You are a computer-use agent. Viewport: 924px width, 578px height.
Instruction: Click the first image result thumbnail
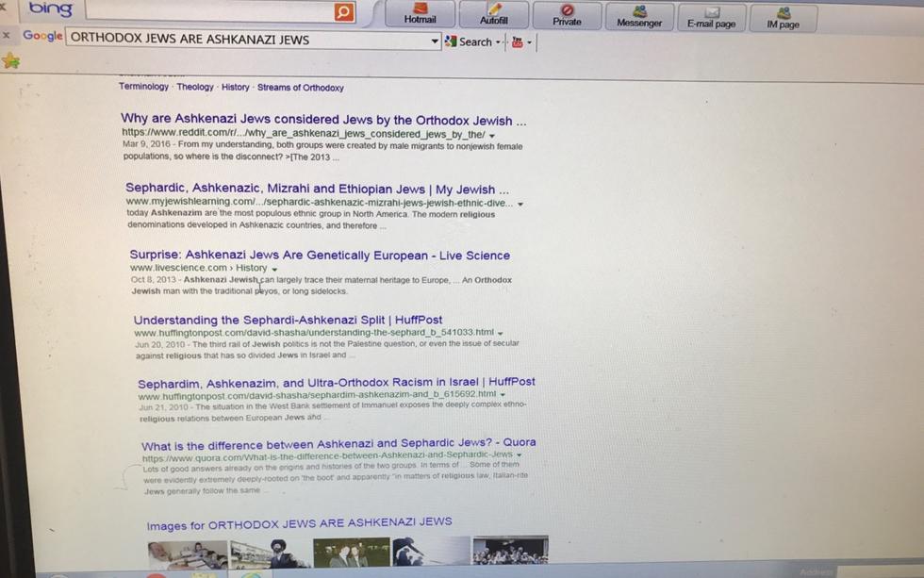click(x=188, y=555)
